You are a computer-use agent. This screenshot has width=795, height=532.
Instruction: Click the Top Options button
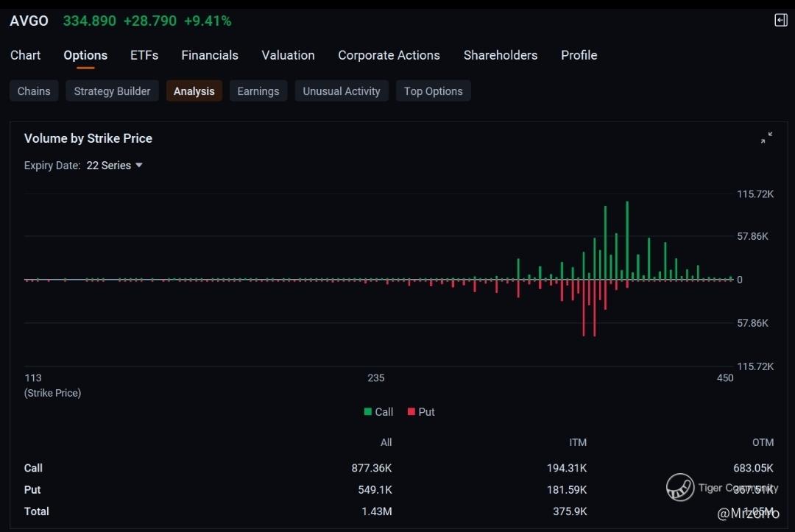click(433, 91)
